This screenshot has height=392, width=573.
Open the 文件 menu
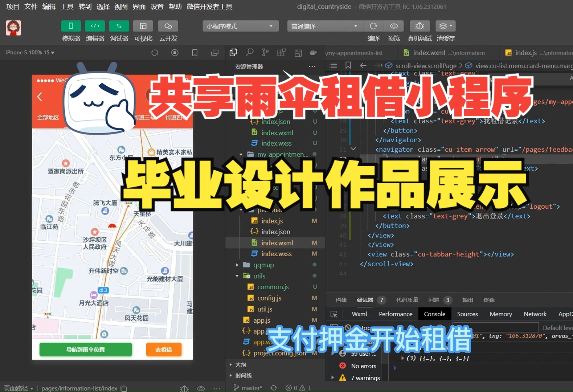[31, 7]
